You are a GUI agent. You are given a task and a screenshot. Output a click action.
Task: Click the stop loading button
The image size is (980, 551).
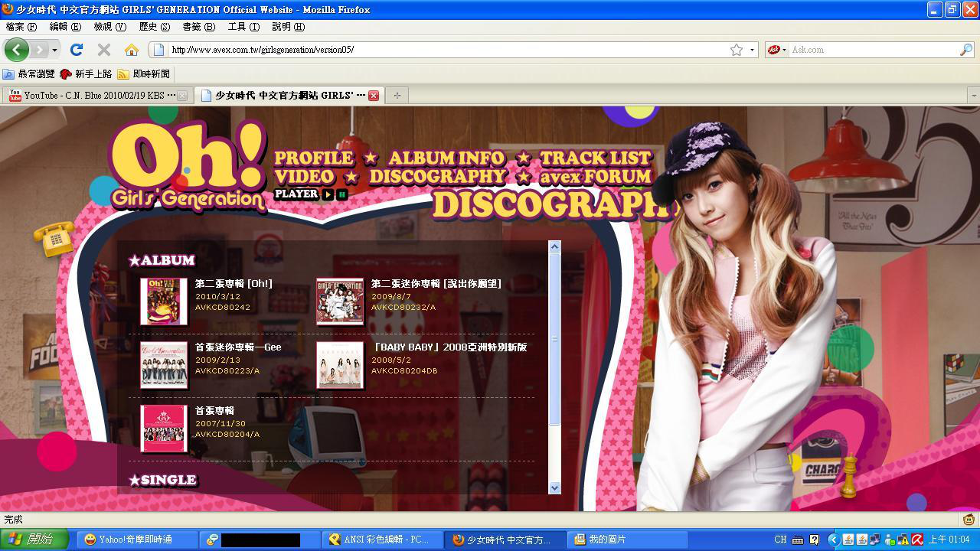(104, 50)
